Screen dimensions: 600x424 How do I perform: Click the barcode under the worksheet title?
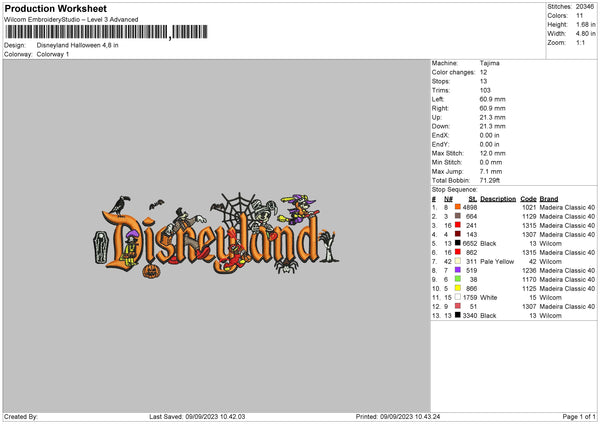tap(106, 32)
